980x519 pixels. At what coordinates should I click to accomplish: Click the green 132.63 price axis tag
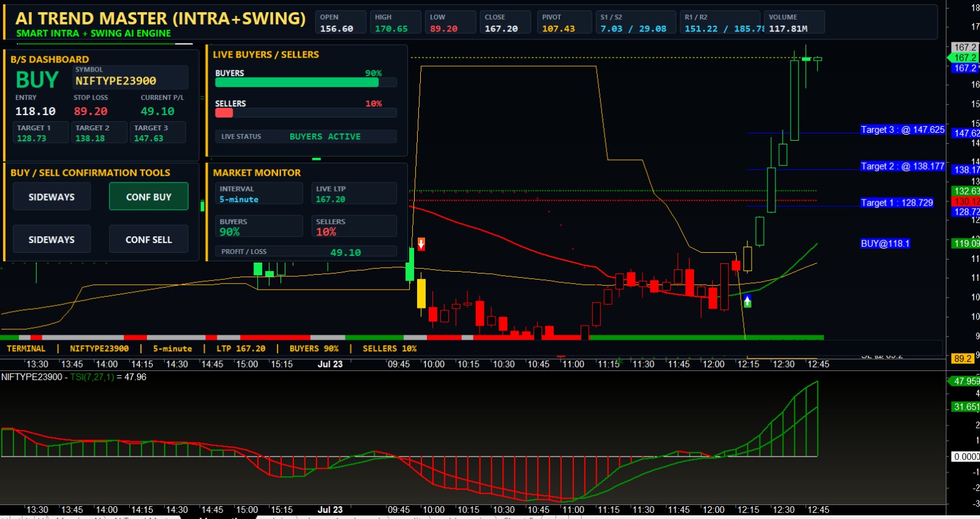(x=965, y=191)
